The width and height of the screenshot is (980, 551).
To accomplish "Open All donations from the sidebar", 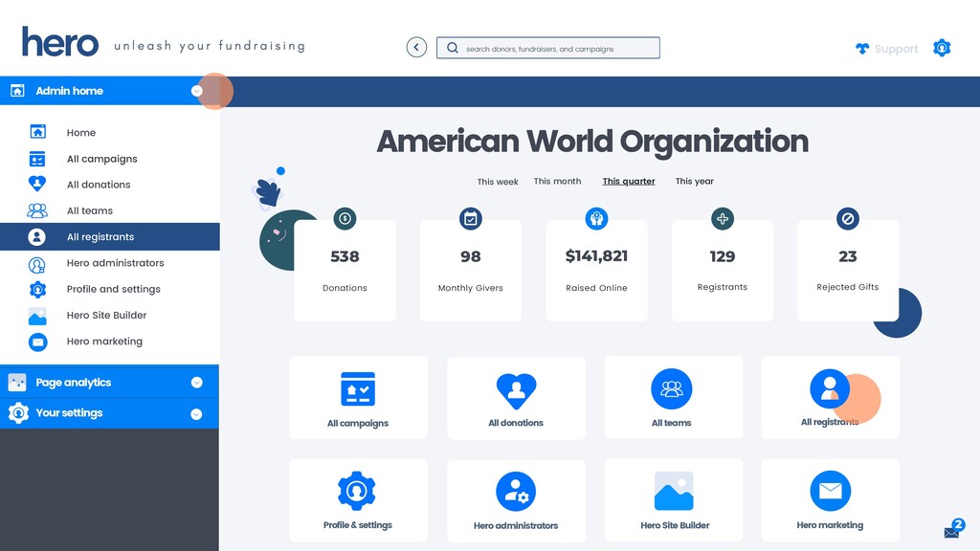I will [x=99, y=185].
